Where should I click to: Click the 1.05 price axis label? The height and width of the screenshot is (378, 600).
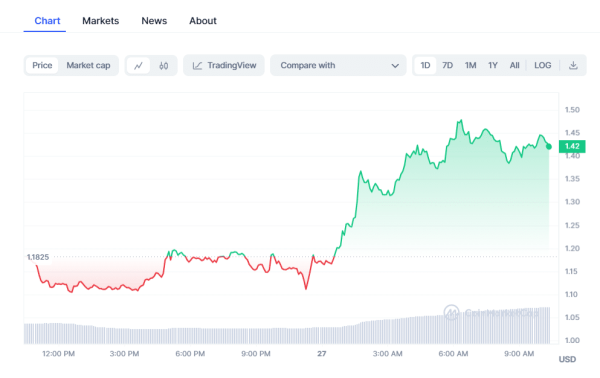pyautogui.click(x=572, y=317)
